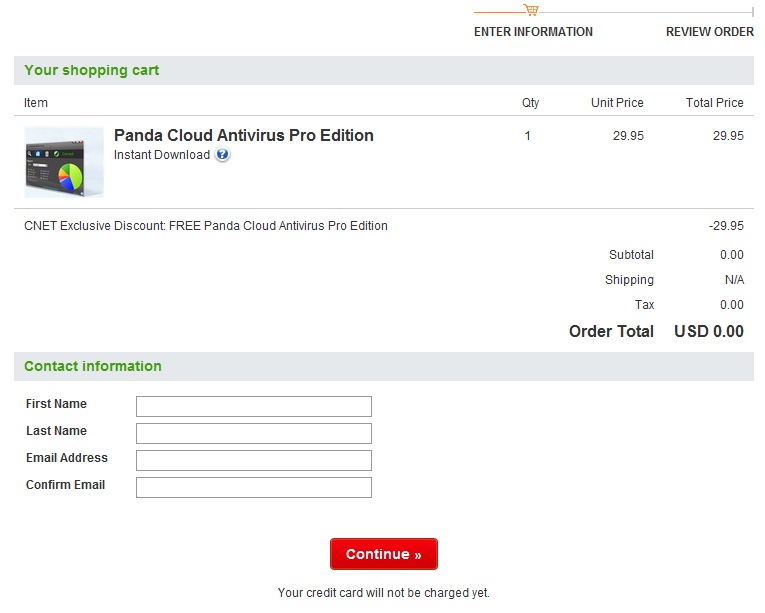The height and width of the screenshot is (613, 765).
Task: Click into the Email Address field
Action: point(253,460)
